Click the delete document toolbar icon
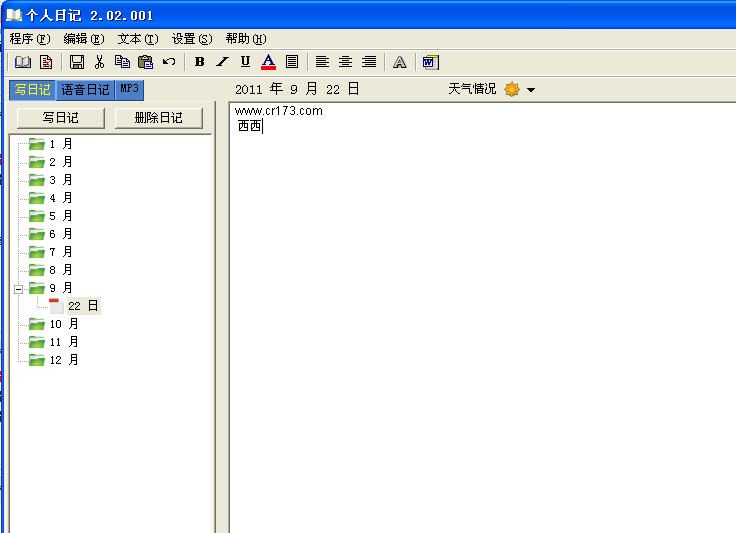This screenshot has height=533, width=736. (x=46, y=62)
